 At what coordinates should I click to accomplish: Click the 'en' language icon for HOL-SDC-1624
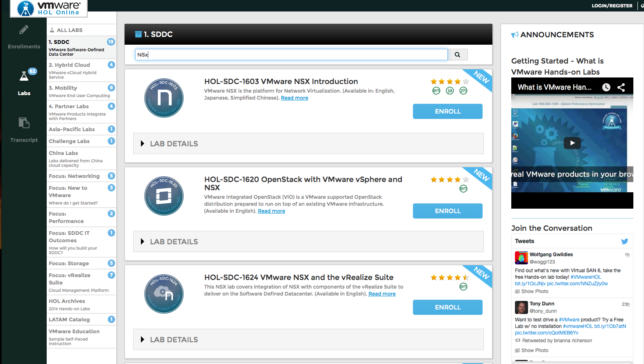pyautogui.click(x=463, y=287)
